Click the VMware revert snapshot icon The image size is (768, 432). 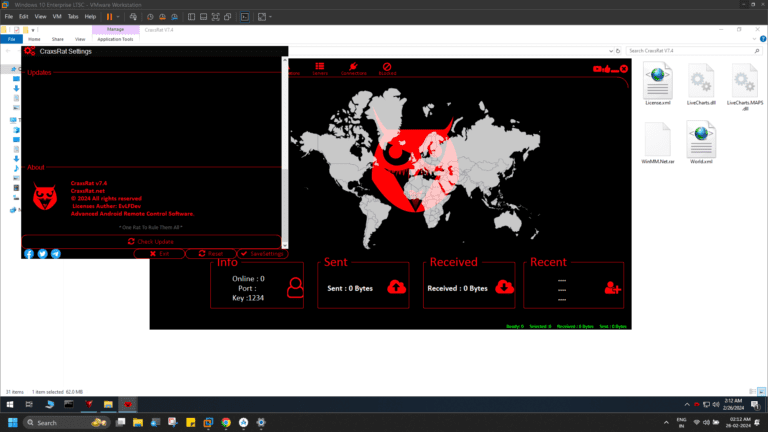pyautogui.click(x=162, y=17)
